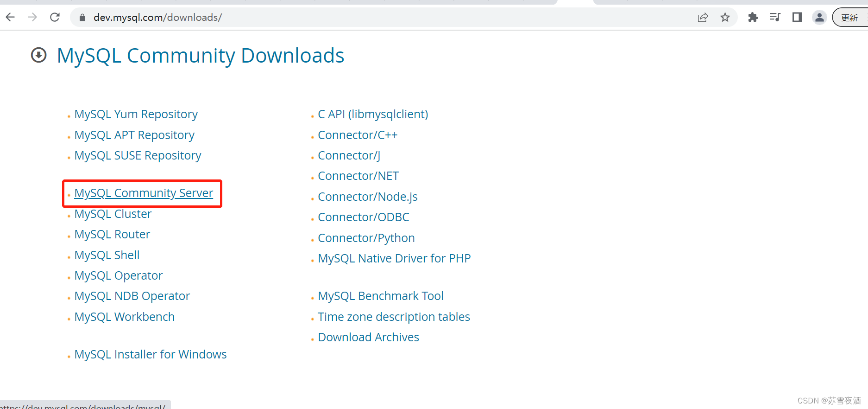Open Connector/NET link
This screenshot has height=409, width=868.
pos(359,176)
